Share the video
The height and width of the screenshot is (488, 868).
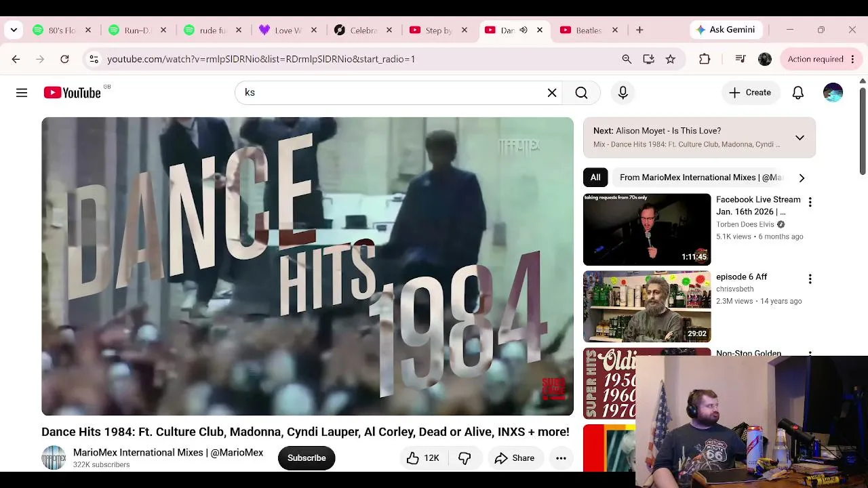pyautogui.click(x=515, y=458)
